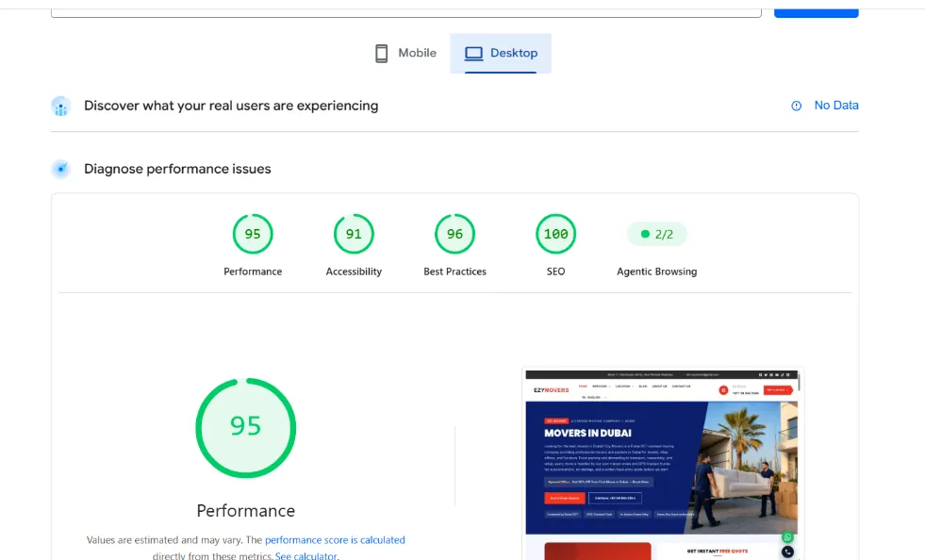Jump to the Best Practices score gauge 96
This screenshot has width=925, height=560.
click(454, 234)
